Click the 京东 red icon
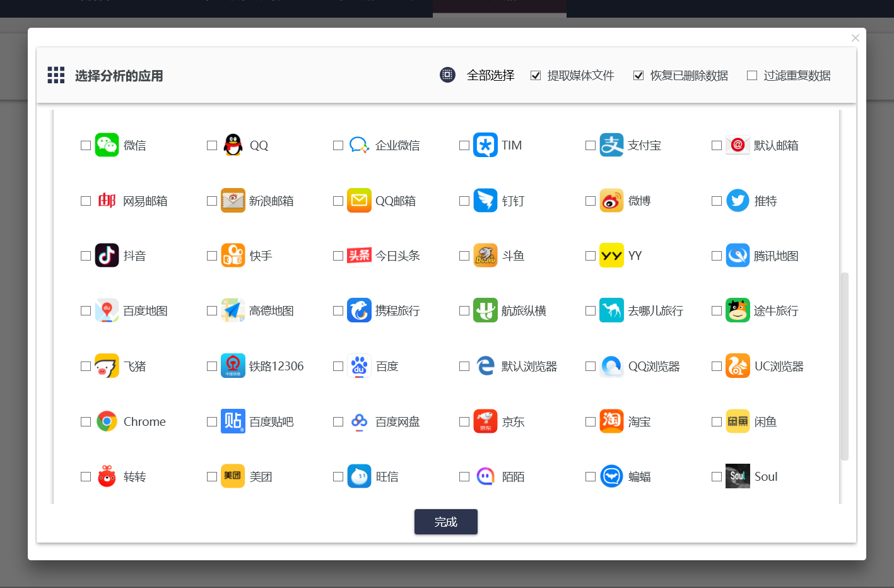Image resolution: width=894 pixels, height=588 pixels. (x=485, y=421)
